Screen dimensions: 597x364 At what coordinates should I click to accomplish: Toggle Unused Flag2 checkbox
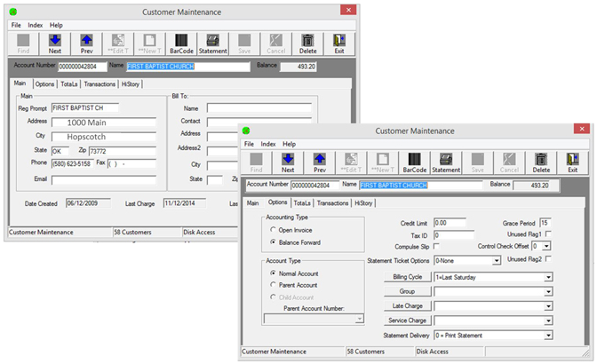click(548, 258)
